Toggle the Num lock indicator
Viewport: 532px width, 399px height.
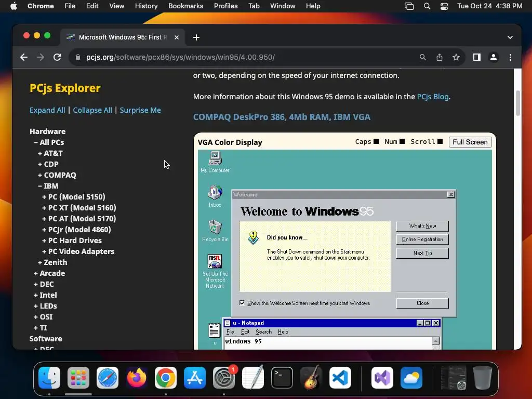point(402,141)
